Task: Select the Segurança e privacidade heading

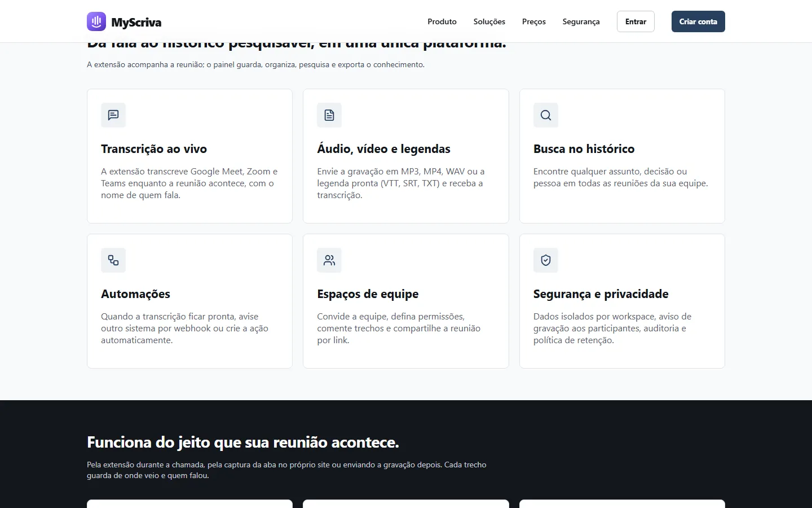Action: coord(601,294)
